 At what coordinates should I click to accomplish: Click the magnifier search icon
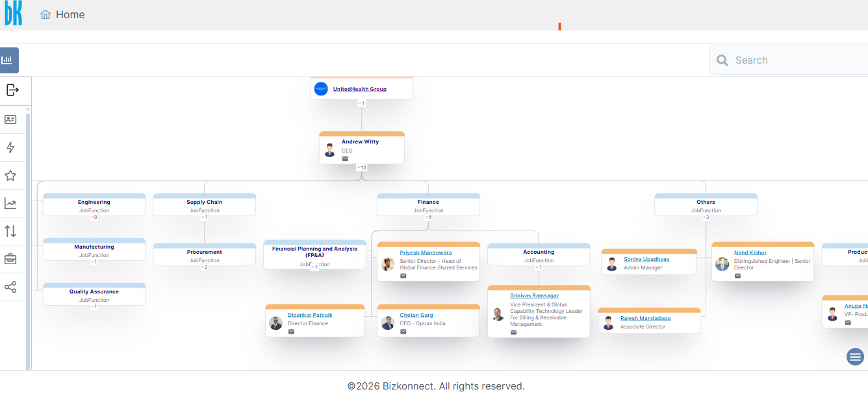click(722, 60)
